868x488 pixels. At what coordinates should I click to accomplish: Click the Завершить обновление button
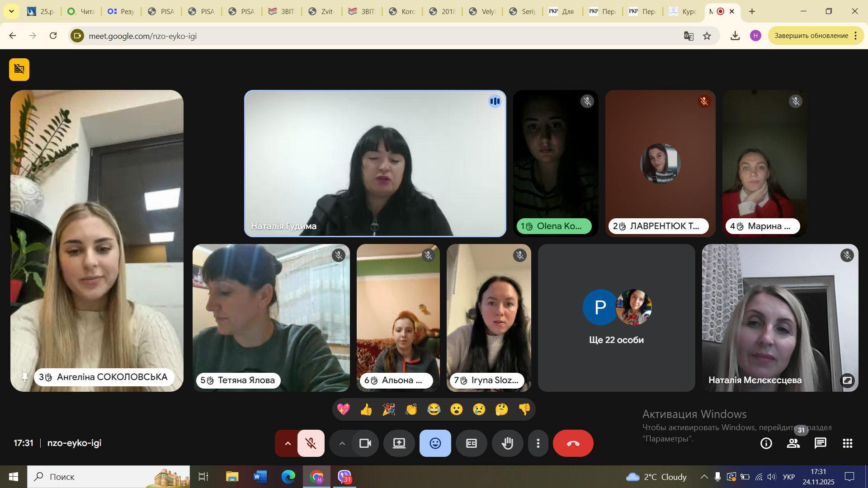(811, 36)
